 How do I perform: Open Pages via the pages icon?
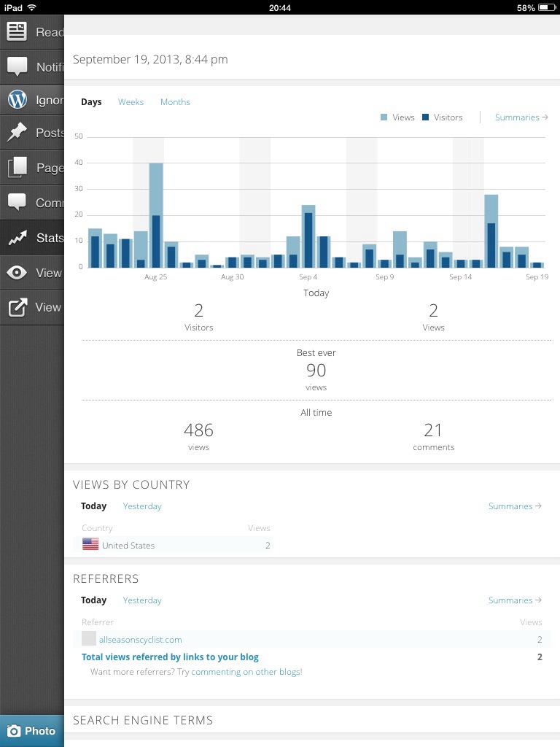click(x=17, y=168)
